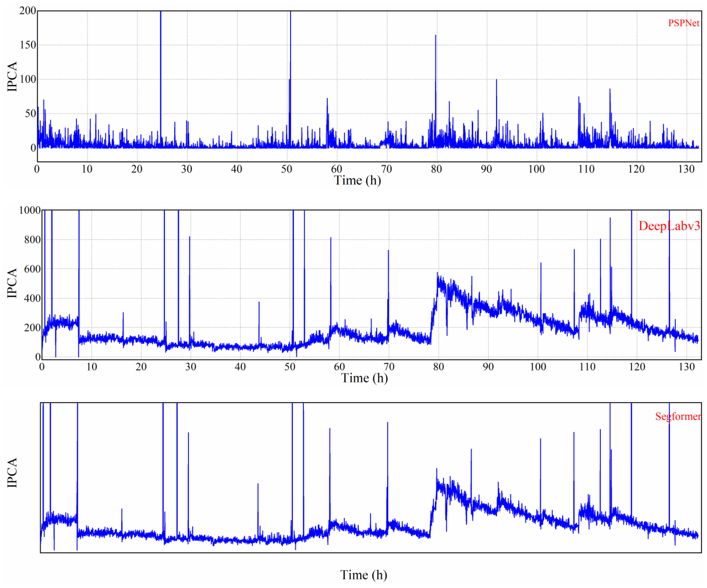The width and height of the screenshot is (707, 588).
Task: Click the 50 x-axis tick in PSPNet chart
Action: [286, 169]
